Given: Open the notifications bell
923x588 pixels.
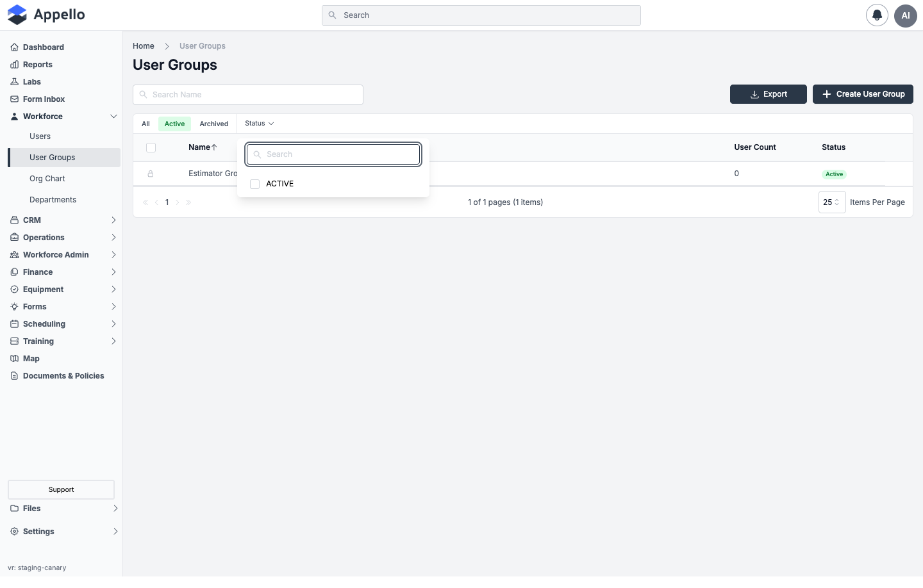Looking at the screenshot, I should (877, 15).
